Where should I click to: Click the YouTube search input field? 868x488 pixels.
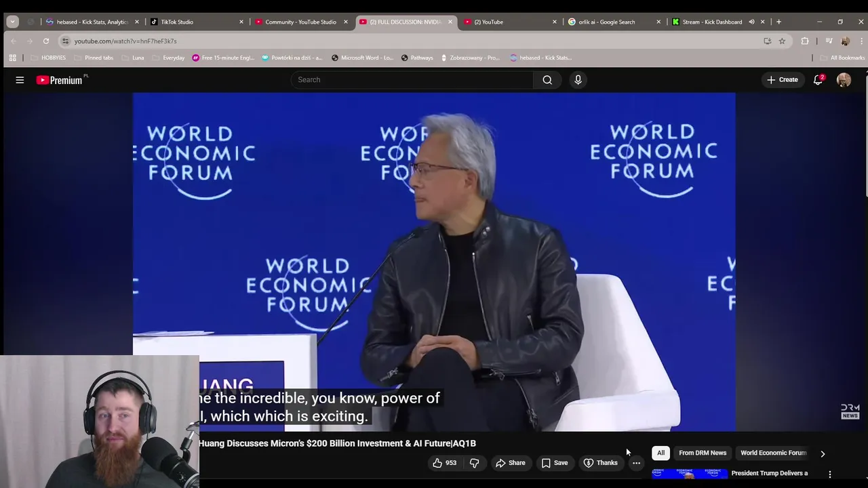tap(414, 80)
